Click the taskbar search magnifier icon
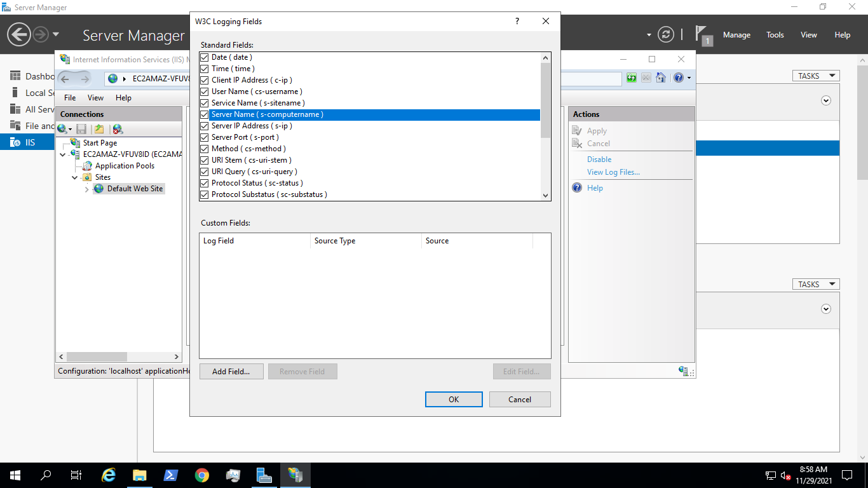 (46, 475)
